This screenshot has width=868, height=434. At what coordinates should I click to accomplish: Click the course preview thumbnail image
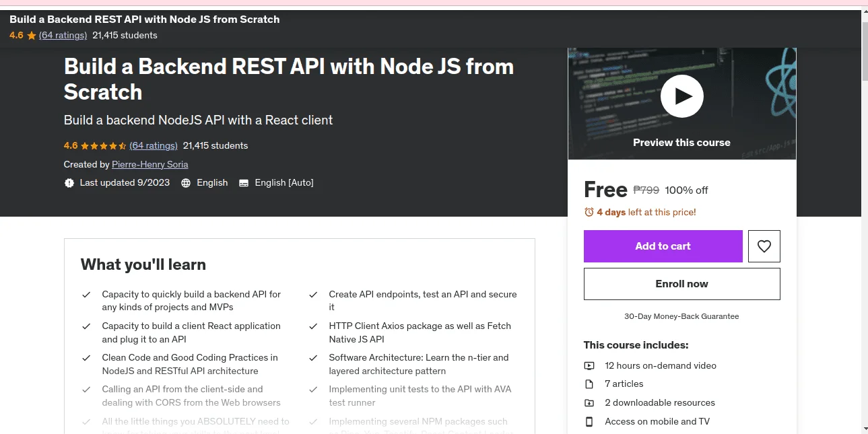(681, 104)
